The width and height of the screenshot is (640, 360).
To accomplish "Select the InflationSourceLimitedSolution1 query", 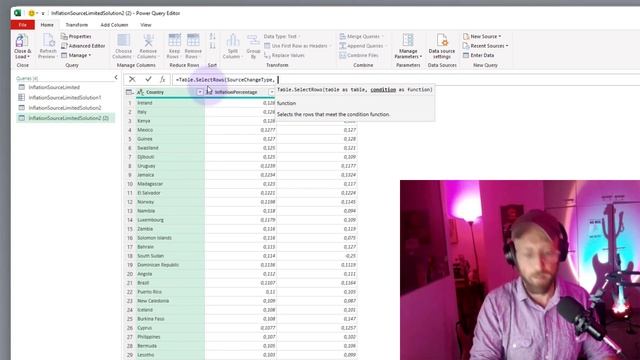I will [65, 98].
